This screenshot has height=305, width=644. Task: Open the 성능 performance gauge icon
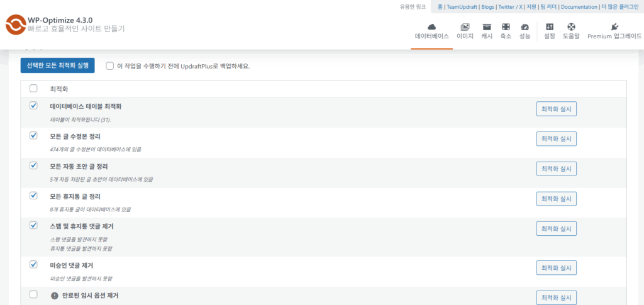coord(525,26)
